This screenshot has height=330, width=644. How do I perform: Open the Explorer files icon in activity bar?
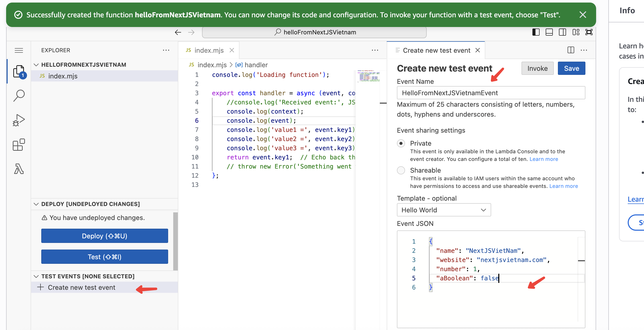pyautogui.click(x=19, y=72)
